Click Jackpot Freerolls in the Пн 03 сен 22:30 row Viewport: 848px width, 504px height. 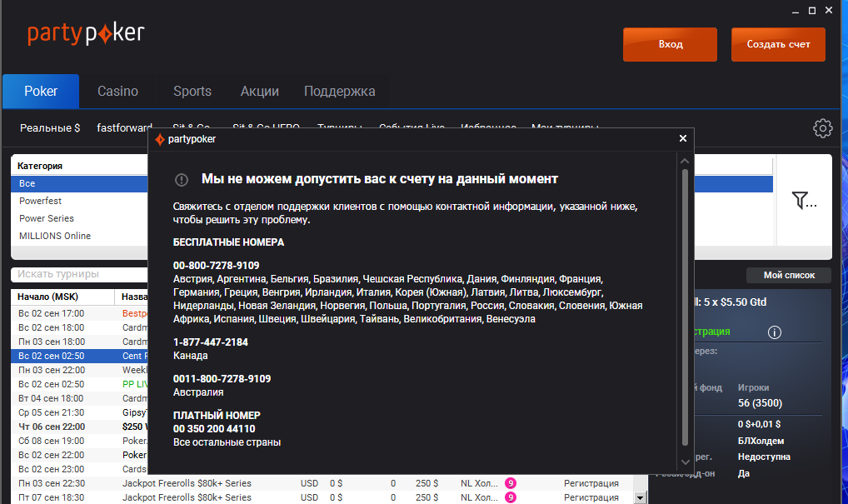[187, 483]
